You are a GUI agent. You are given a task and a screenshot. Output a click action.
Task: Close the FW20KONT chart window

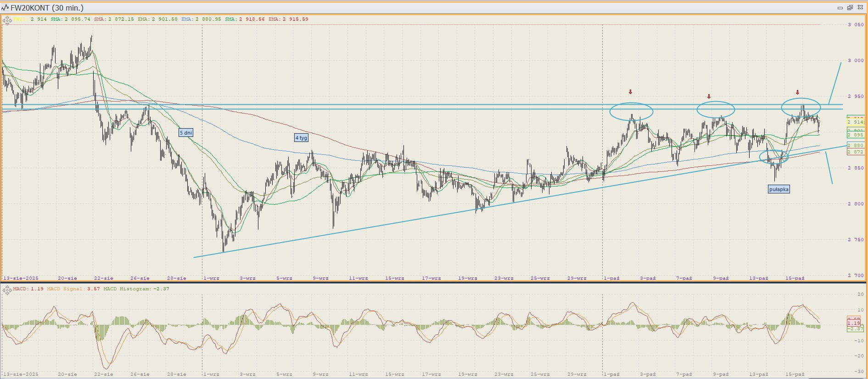point(860,8)
